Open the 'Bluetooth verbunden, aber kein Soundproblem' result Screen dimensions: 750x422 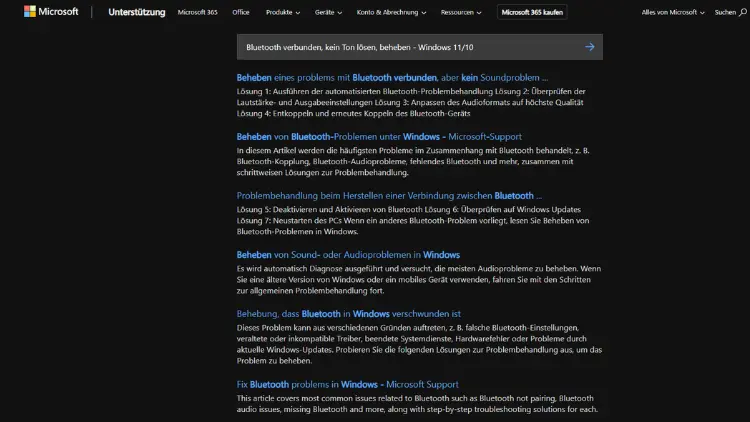(392, 78)
